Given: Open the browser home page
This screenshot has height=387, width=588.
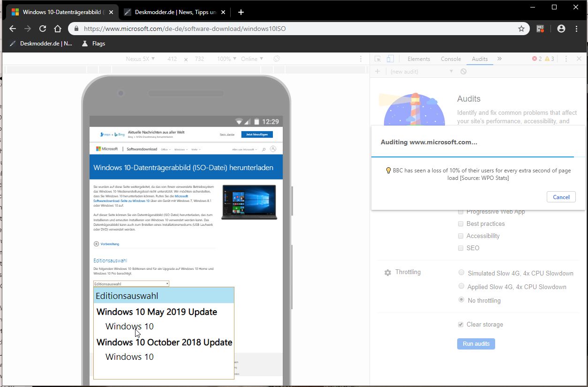Looking at the screenshot, I should [58, 29].
